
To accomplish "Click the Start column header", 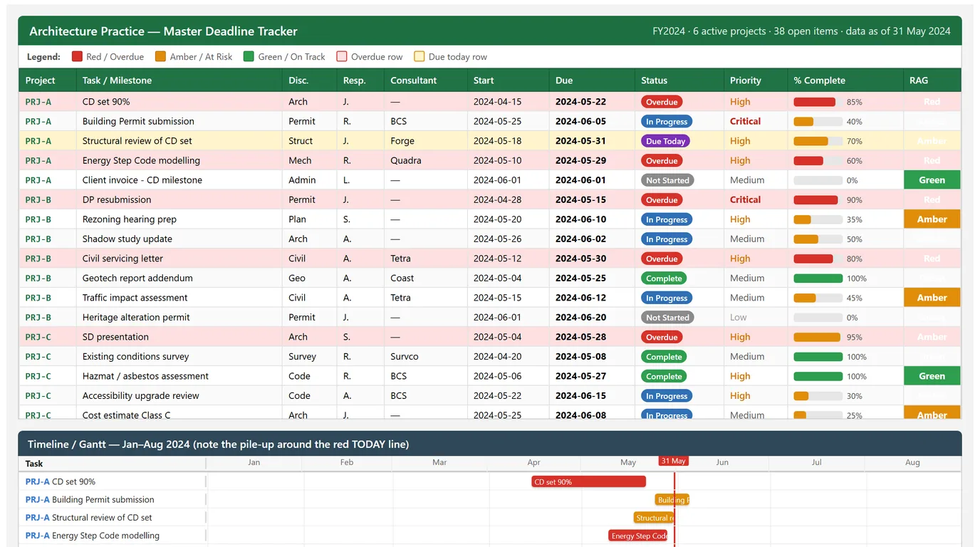I will (x=508, y=80).
